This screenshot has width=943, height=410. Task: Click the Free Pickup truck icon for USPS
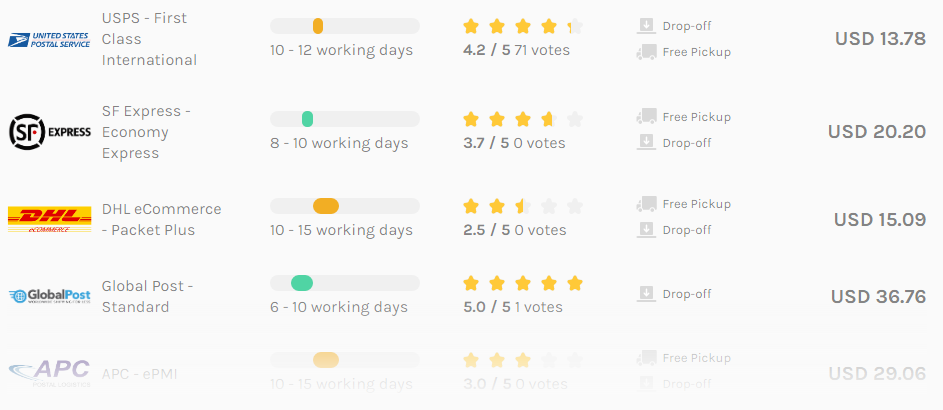coord(646,52)
